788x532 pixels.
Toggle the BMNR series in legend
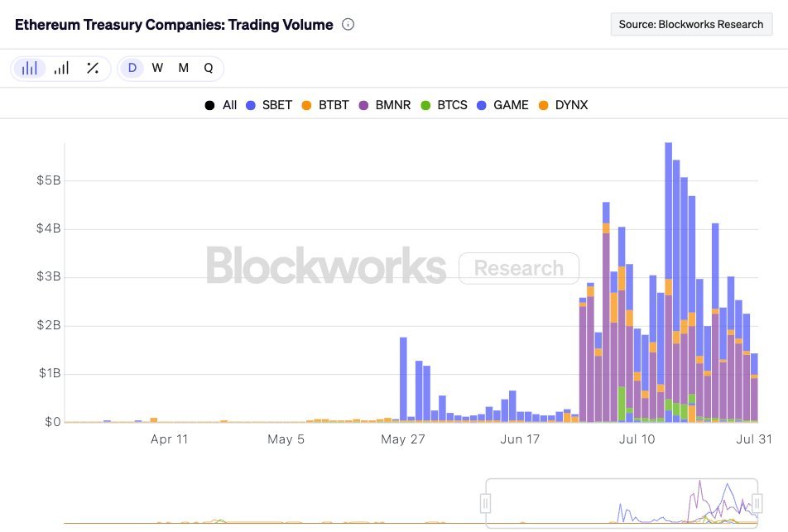click(x=384, y=105)
